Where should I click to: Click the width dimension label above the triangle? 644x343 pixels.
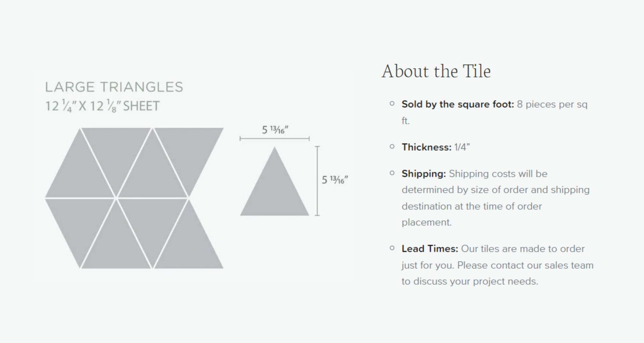(275, 130)
